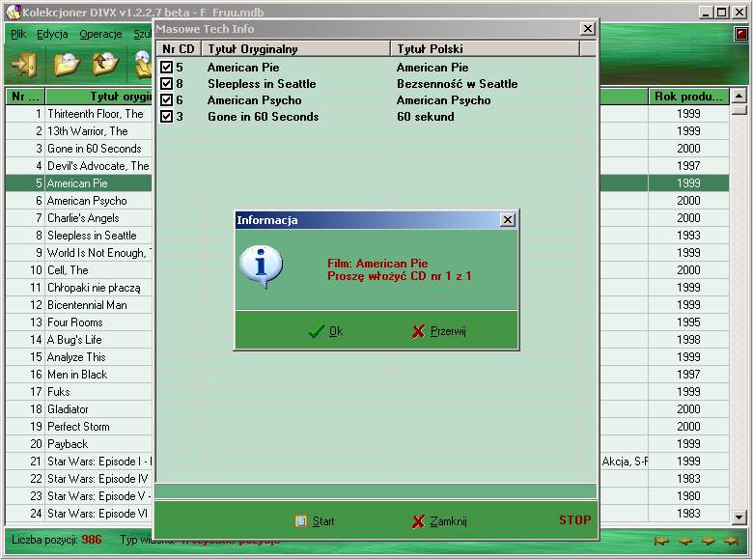Open the Edycja menu
This screenshot has width=753, height=560.
pyautogui.click(x=52, y=34)
